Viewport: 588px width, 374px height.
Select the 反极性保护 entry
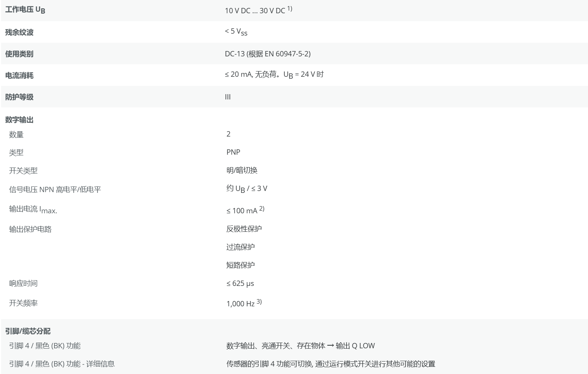(244, 229)
